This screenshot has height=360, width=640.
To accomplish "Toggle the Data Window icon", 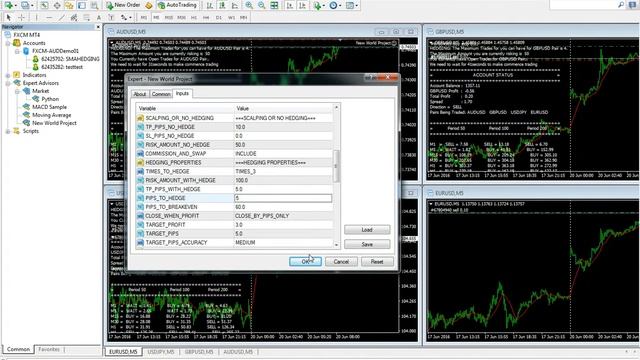I will click(x=57, y=5).
